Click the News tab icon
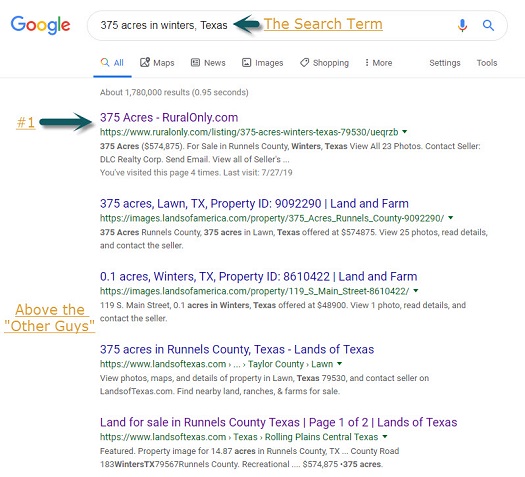525x477 pixels. click(x=195, y=62)
